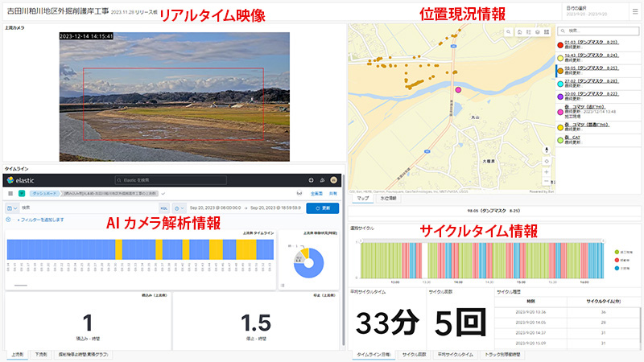Click the map compass north icon
Screen dimensions: 644x362
tap(547, 149)
